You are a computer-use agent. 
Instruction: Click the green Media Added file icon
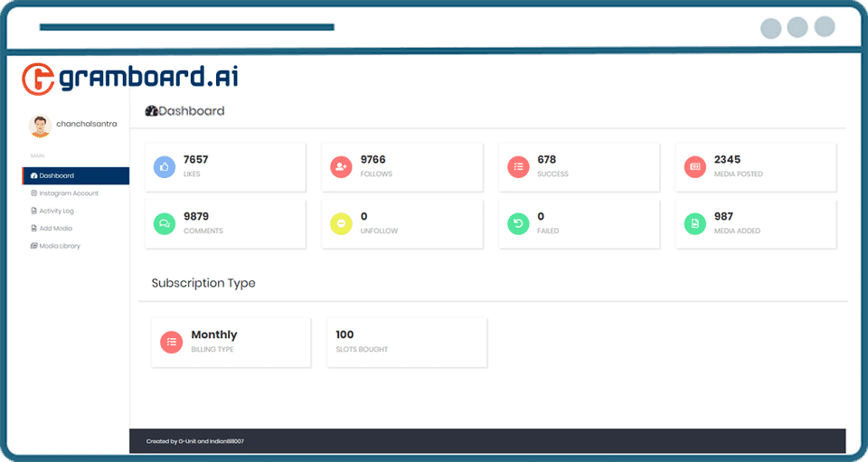694,223
